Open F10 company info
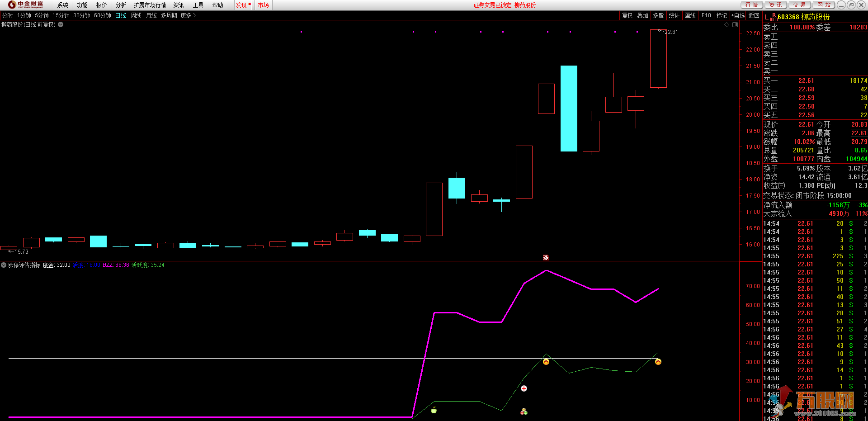Screen dimensions: 868x421 (x=706, y=15)
